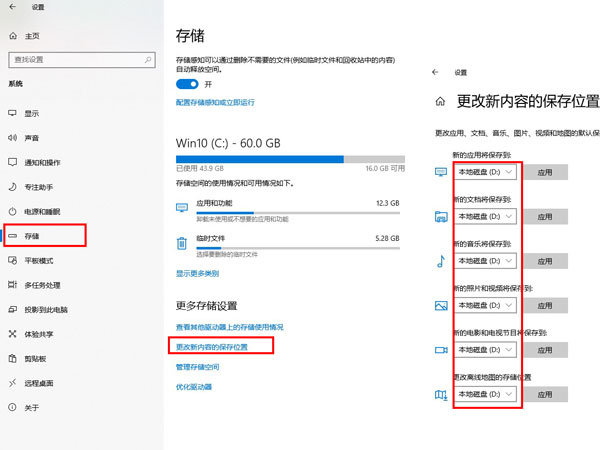Open drive dropdown under 新的文档将保存到
The width and height of the screenshot is (600, 450).
(485, 217)
